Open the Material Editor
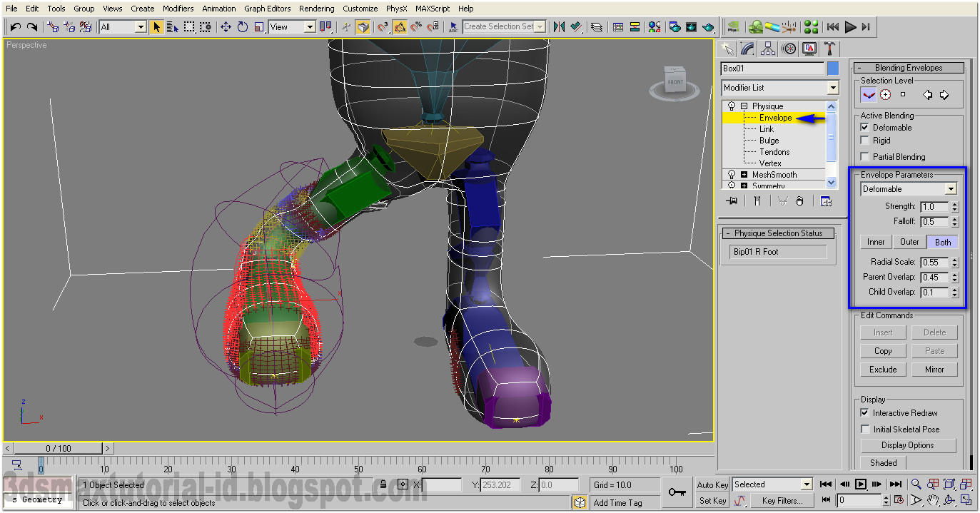 pos(654,26)
